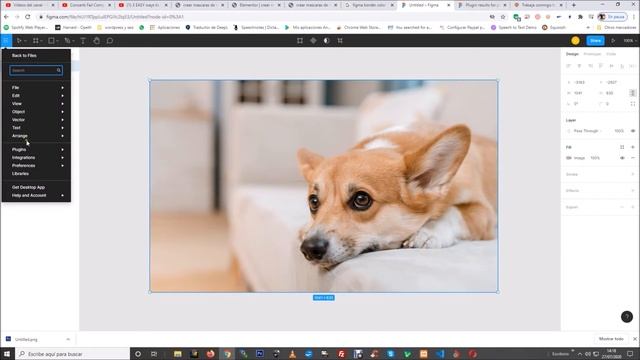The image size is (640, 360).
Task: Open the Object menu item
Action: pos(36,111)
